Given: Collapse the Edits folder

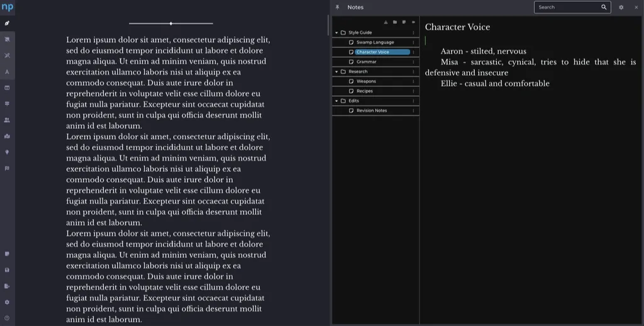Looking at the screenshot, I should (x=337, y=101).
